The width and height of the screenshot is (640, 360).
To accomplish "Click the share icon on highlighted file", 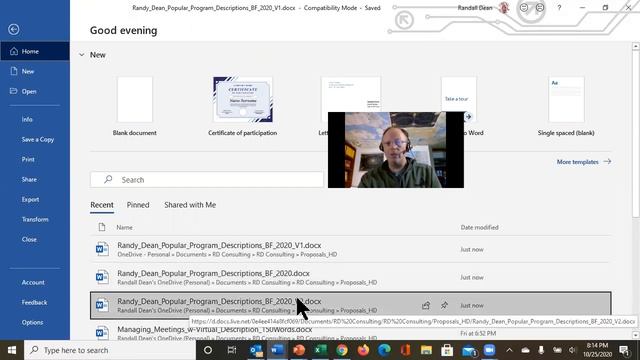I will coord(426,305).
